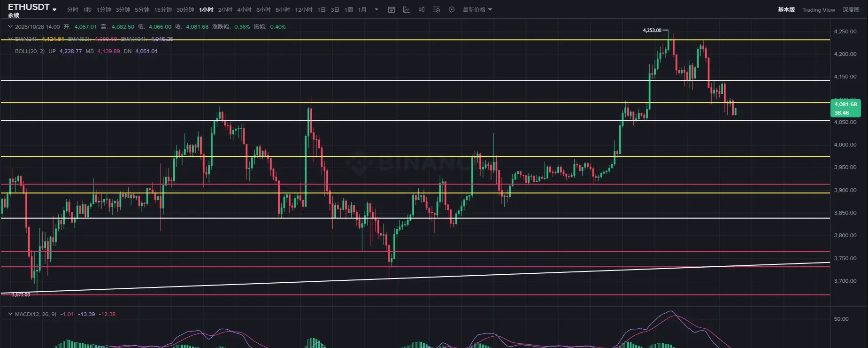Switch to the 分时 time-line view
Image resolution: width=868 pixels, height=348 pixels.
pyautogui.click(x=72, y=10)
